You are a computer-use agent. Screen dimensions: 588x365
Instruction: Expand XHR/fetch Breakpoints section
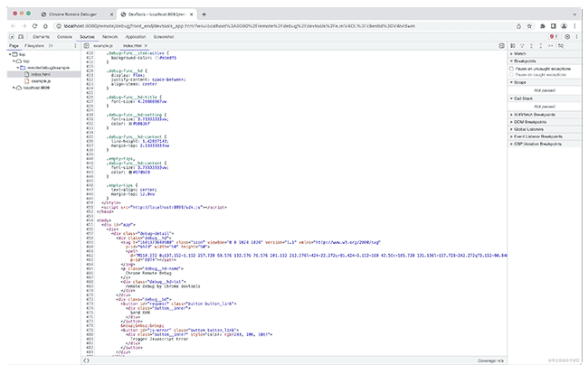click(x=545, y=115)
